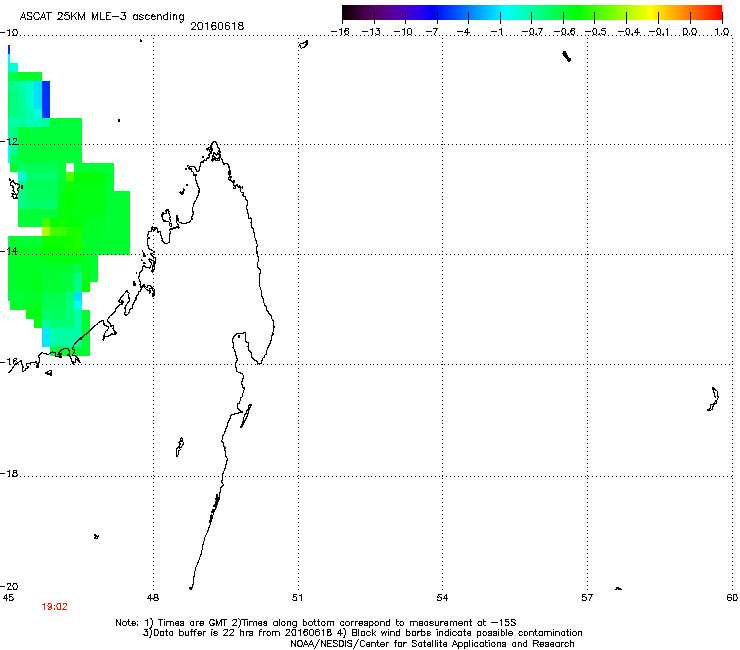740x650 pixels.
Task: Click the red end of the color bar
Action: pyautogui.click(x=713, y=12)
